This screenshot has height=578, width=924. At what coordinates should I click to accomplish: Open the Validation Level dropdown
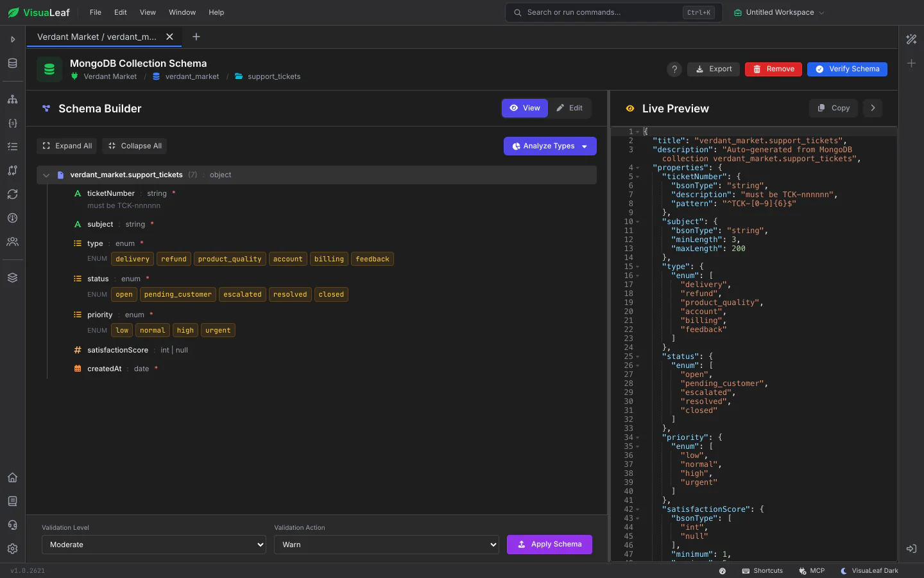tap(154, 545)
